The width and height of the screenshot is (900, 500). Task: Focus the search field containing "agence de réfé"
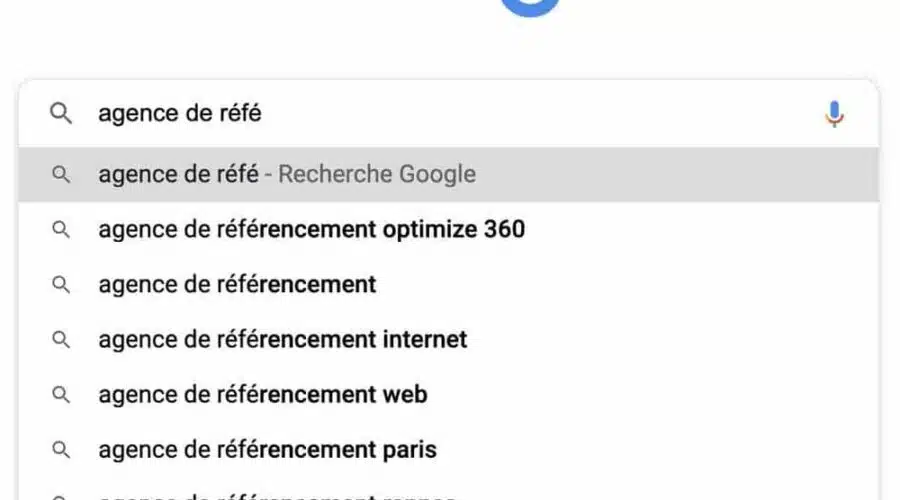pos(450,114)
